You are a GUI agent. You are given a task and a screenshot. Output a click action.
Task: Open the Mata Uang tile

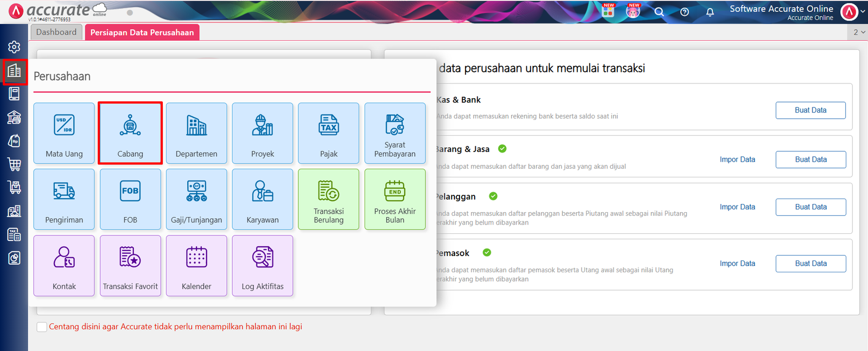[x=64, y=133]
